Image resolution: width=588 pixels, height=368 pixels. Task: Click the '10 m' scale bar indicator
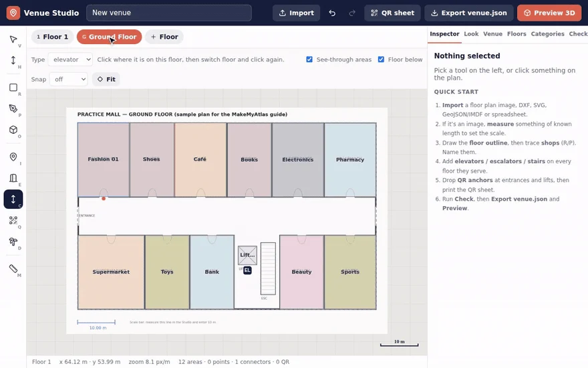400,343
